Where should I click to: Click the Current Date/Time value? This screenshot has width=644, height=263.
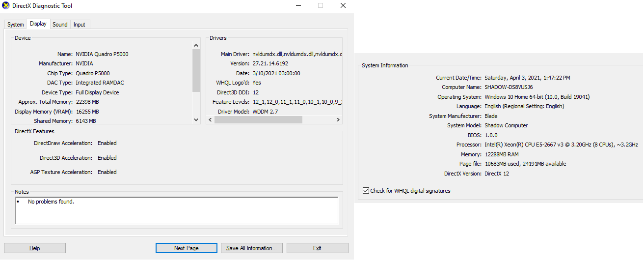coord(527,78)
